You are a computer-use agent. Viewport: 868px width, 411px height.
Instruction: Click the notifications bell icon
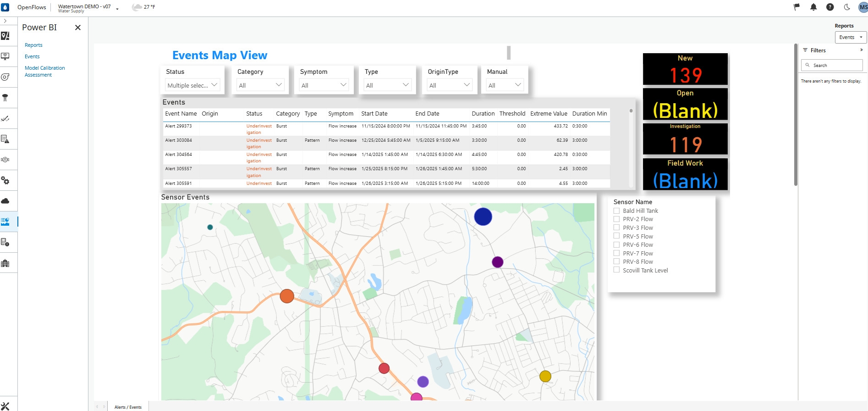813,7
